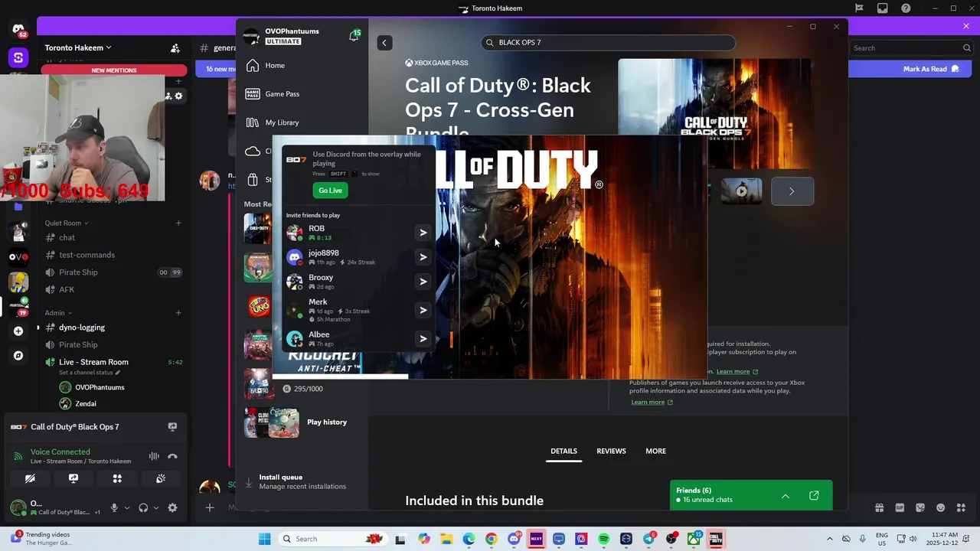This screenshot has width=980, height=551.
Task: Toggle Discord noise suppression
Action: (x=154, y=457)
